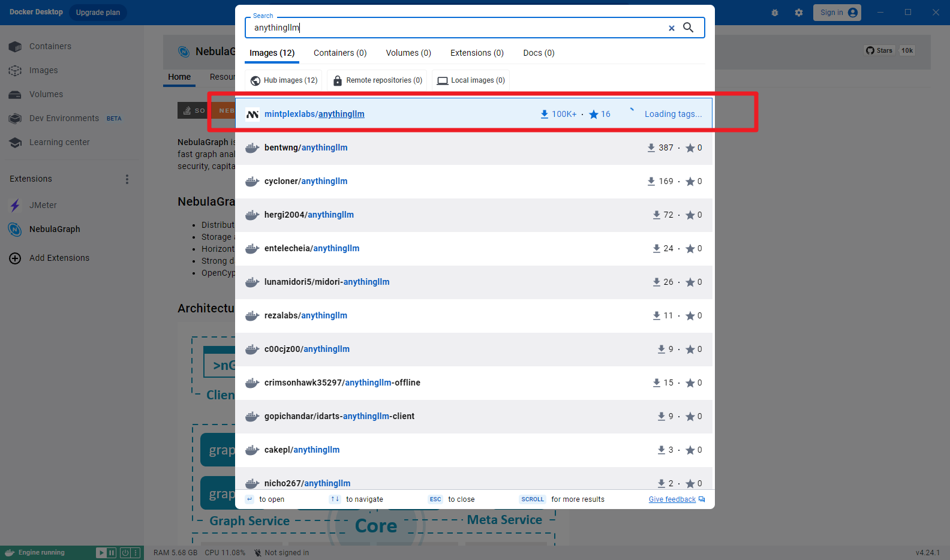Select rezalabs/anythingllm result

pos(474,315)
